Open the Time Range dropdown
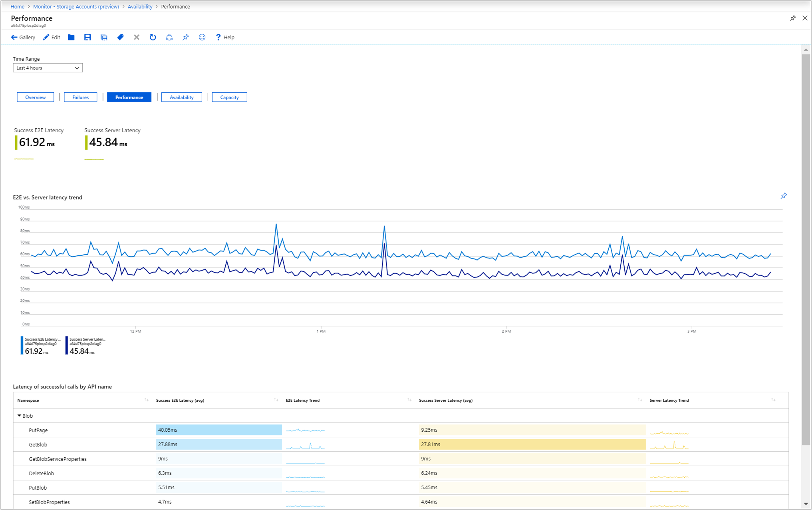812x510 pixels. [46, 67]
